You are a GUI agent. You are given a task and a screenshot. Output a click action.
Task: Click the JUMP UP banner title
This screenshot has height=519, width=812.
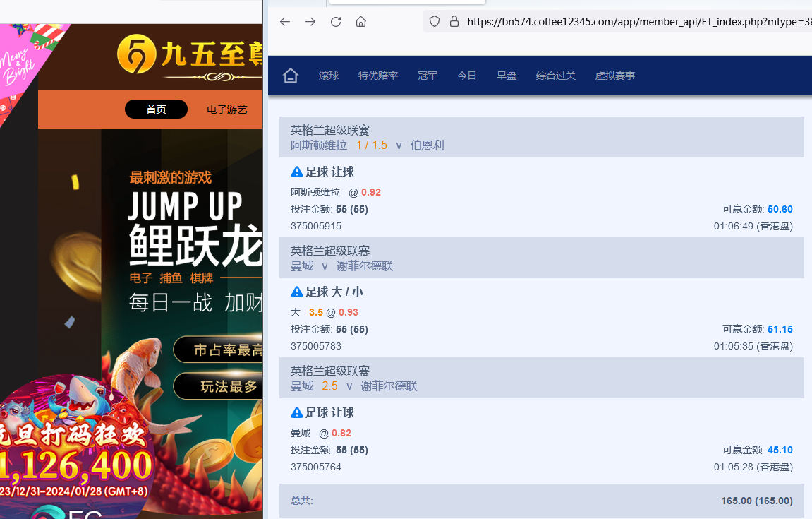[186, 206]
